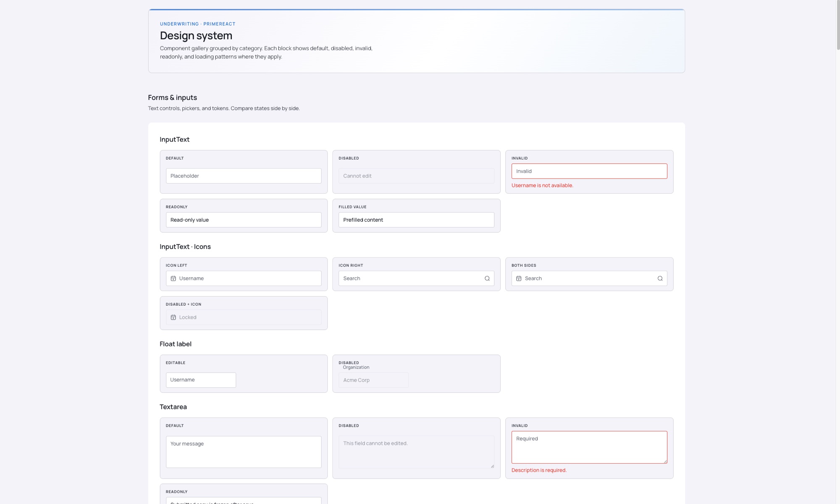Viewport: 840px width, 504px height.
Task: Click the disabled textarea that cannot be edited
Action: click(416, 452)
